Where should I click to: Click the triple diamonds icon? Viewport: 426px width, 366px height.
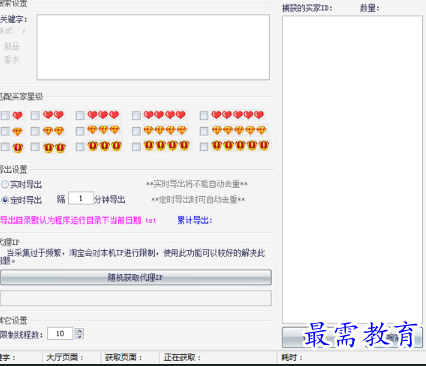click(103, 130)
